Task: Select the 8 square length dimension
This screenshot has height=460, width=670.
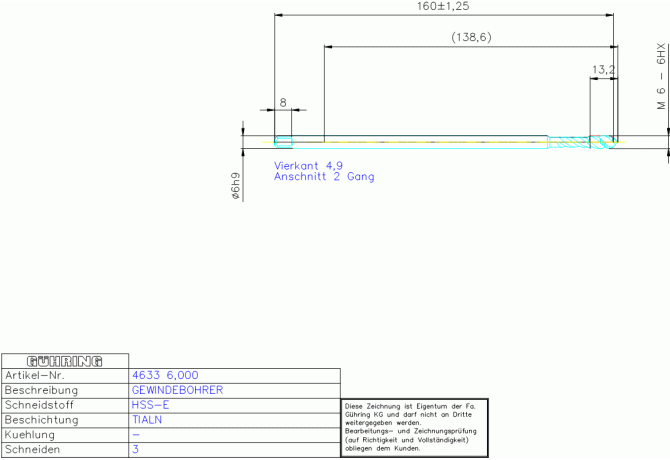Action: click(283, 102)
